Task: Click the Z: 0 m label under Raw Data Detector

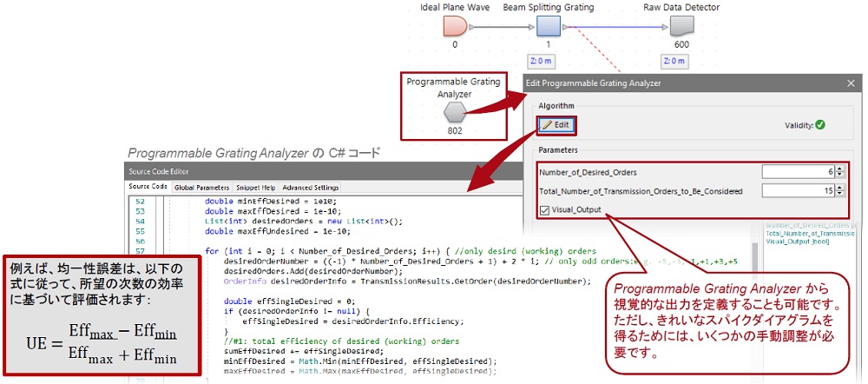Action: [674, 61]
